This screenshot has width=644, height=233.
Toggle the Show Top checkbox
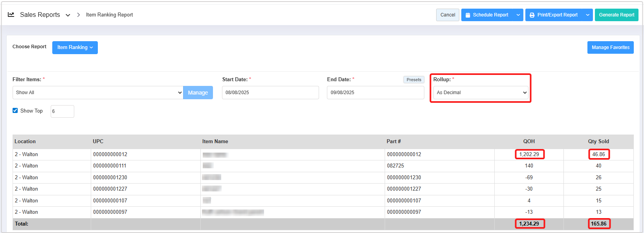point(15,111)
